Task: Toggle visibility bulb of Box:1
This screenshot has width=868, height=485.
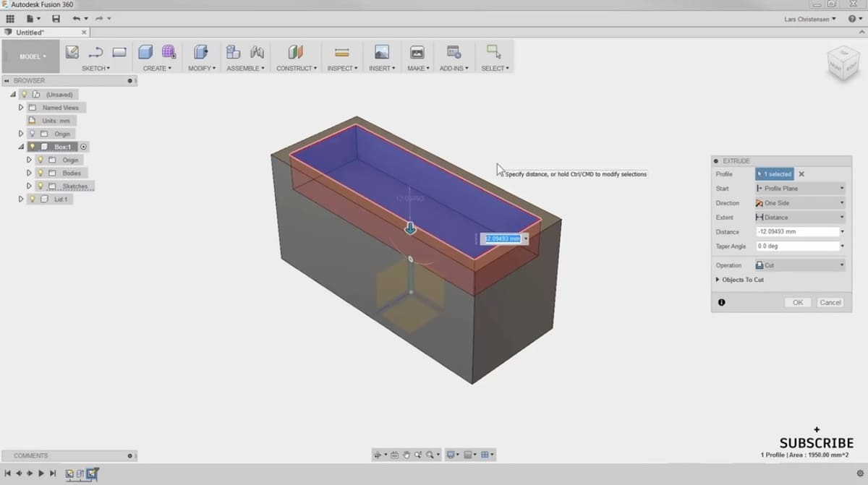Action: [x=32, y=147]
